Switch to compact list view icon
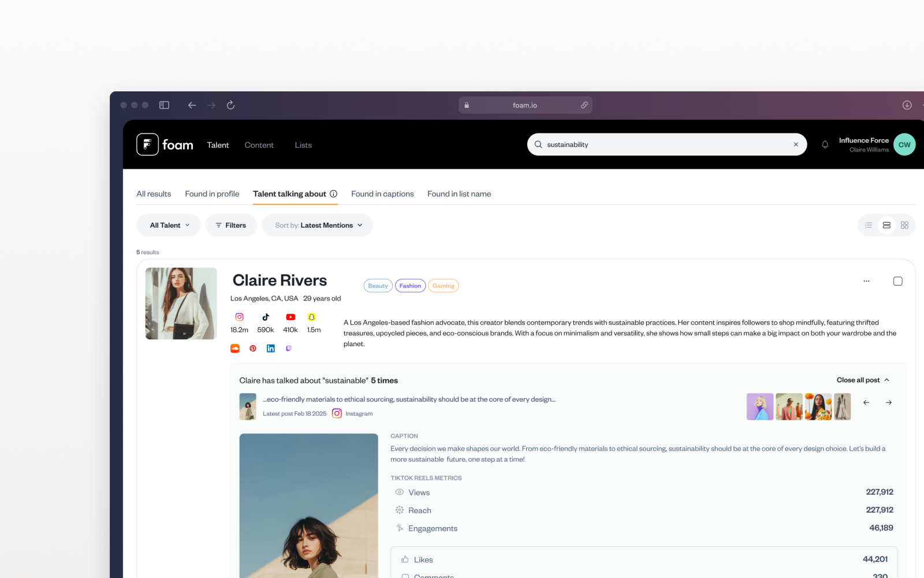 (869, 225)
